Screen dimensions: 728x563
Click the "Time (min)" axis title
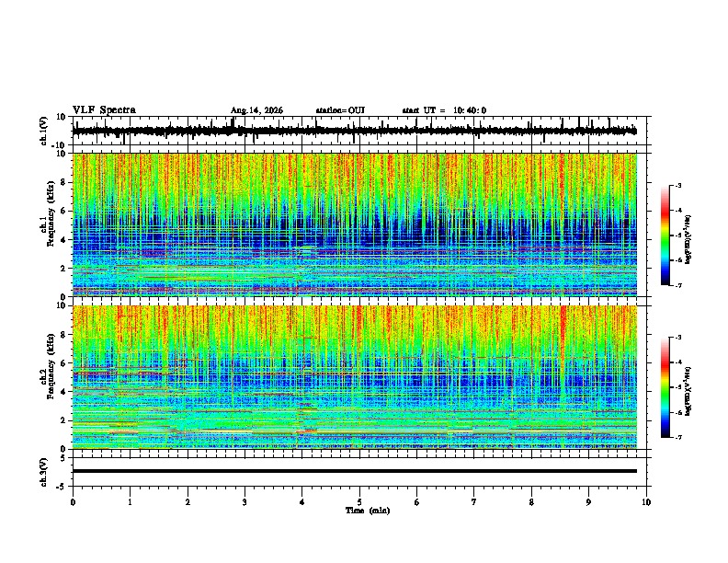point(368,511)
